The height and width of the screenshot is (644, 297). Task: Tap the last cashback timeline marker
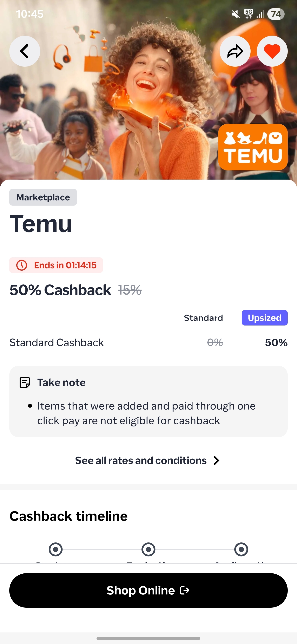pyautogui.click(x=241, y=549)
